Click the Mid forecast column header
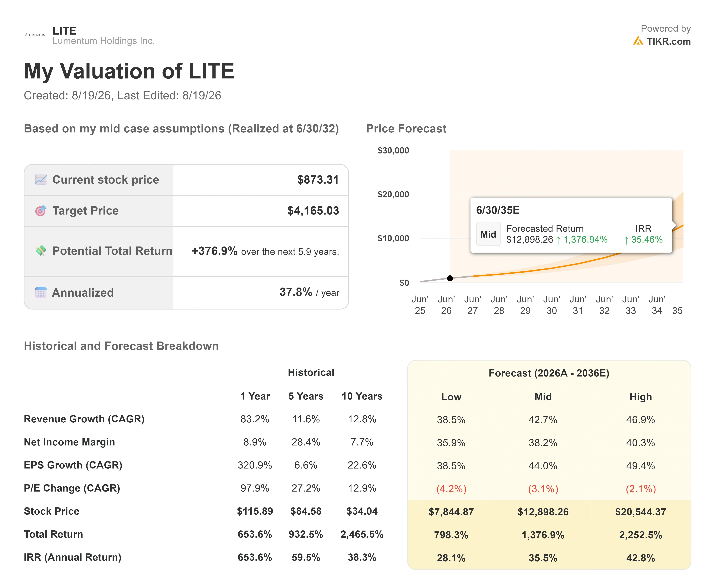 pyautogui.click(x=543, y=397)
